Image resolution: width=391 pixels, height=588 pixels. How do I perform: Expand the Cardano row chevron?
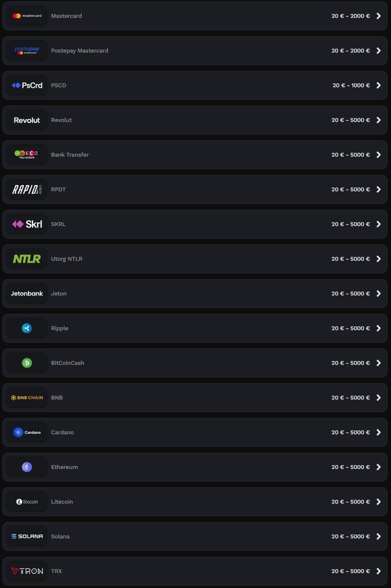click(x=378, y=432)
